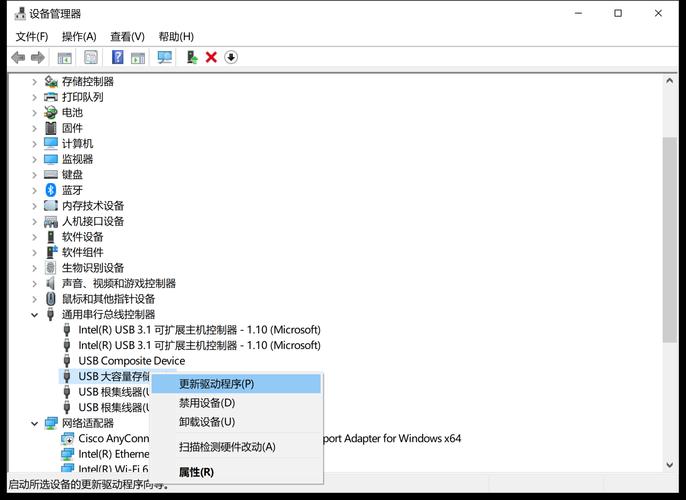Click the network adapter icon beside 网络适配器
686x500 pixels.
51,423
